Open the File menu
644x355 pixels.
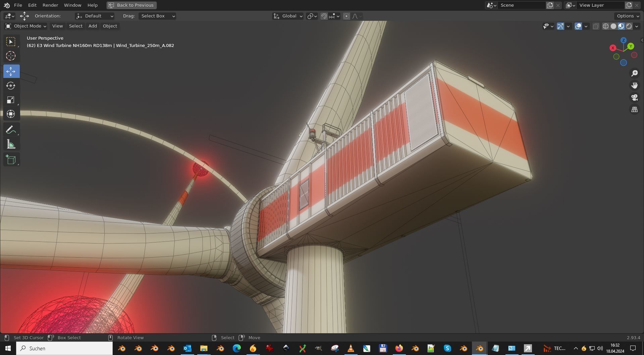(x=18, y=5)
